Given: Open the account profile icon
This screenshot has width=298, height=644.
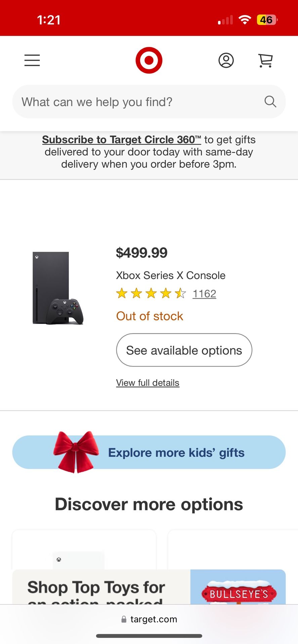Looking at the screenshot, I should tap(226, 60).
